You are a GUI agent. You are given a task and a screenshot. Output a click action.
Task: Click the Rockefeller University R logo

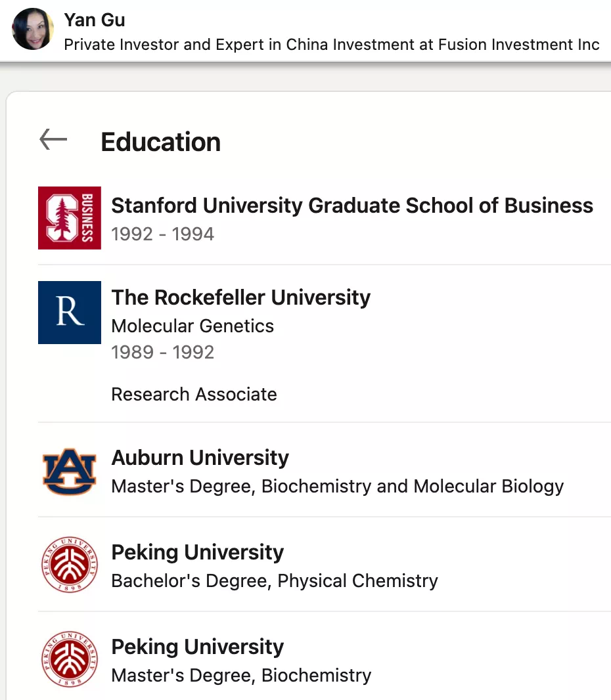coord(69,313)
